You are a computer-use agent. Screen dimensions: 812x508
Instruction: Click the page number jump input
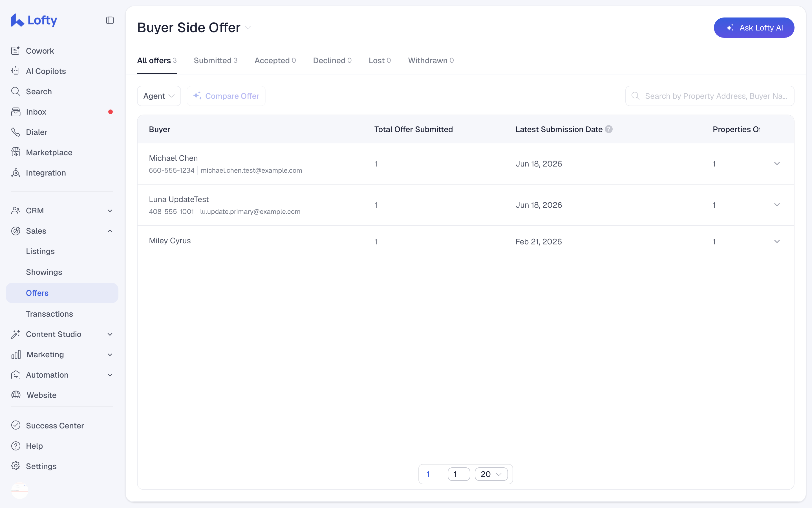[x=459, y=474]
